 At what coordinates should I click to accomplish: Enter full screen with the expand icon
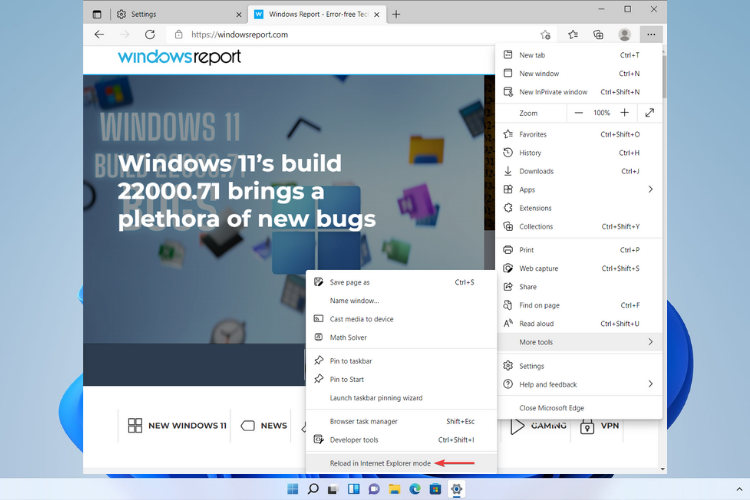click(x=649, y=113)
